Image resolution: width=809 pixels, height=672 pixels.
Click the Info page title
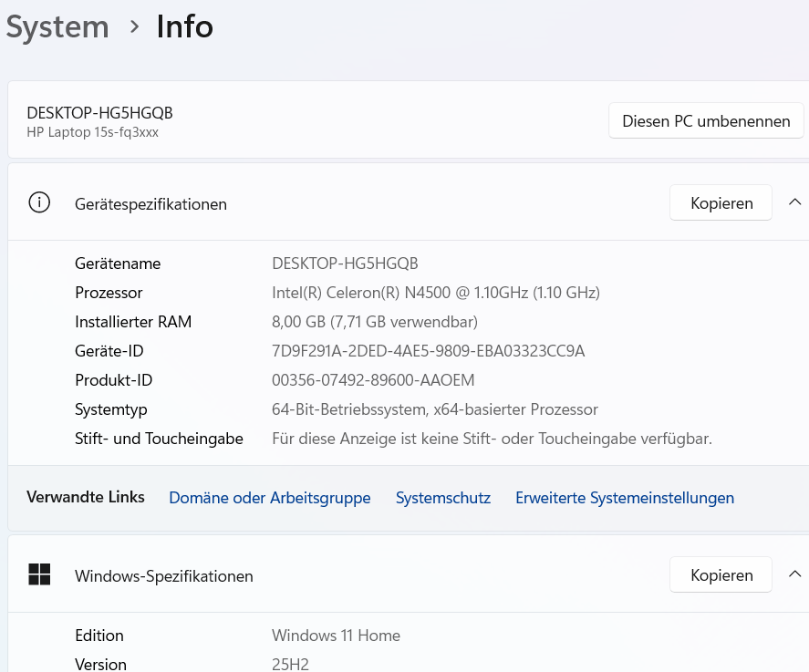click(185, 26)
